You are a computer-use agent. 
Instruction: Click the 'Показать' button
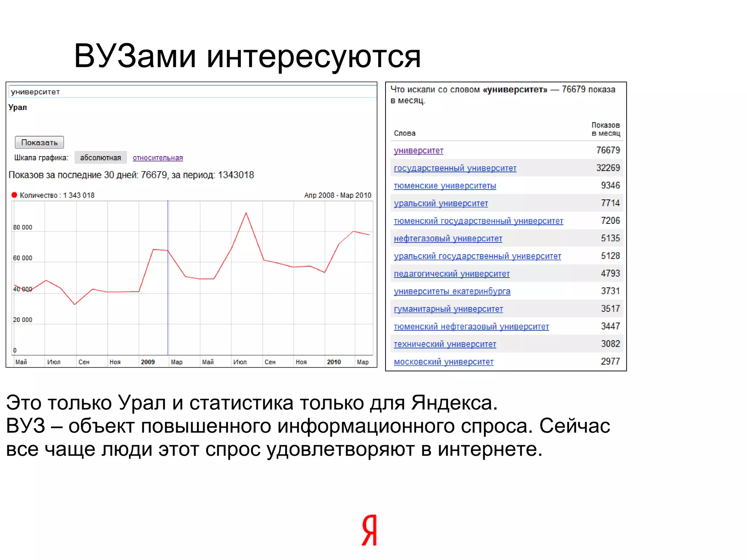pyautogui.click(x=39, y=142)
